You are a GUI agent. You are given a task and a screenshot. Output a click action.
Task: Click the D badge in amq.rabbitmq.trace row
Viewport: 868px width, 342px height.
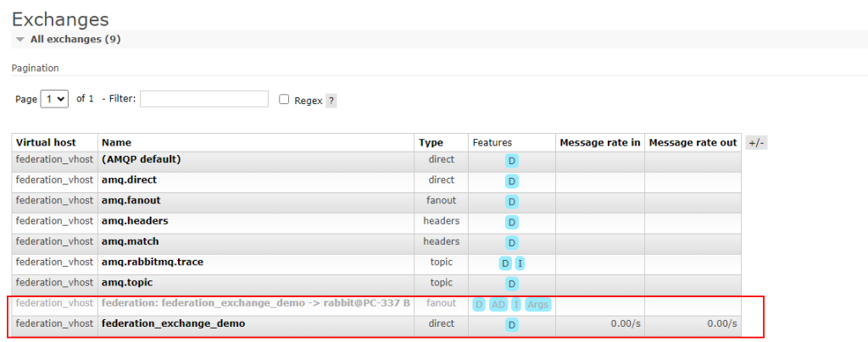[x=505, y=263]
